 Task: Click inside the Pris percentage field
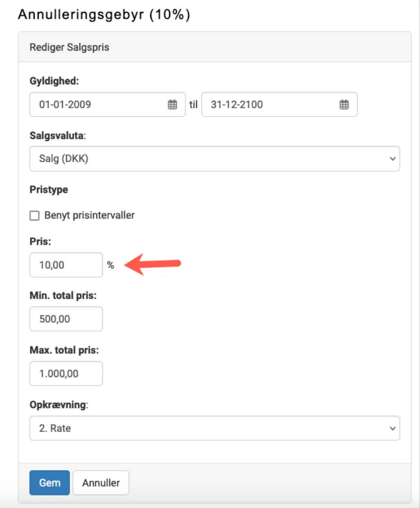(x=66, y=265)
